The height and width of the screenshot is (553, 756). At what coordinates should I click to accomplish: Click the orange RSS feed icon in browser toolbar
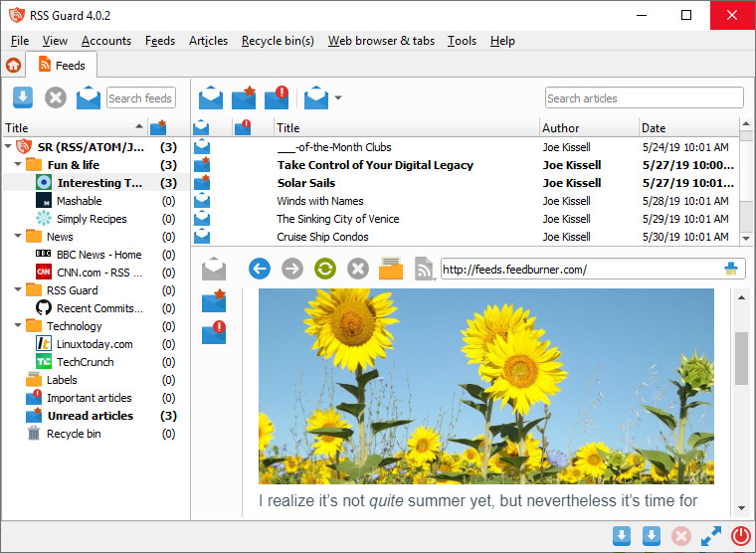424,269
